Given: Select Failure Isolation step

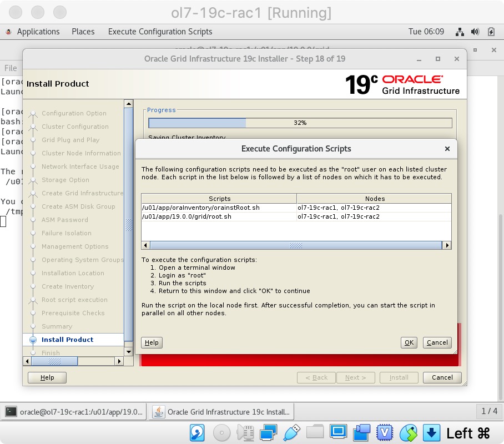Looking at the screenshot, I should coord(66,233).
